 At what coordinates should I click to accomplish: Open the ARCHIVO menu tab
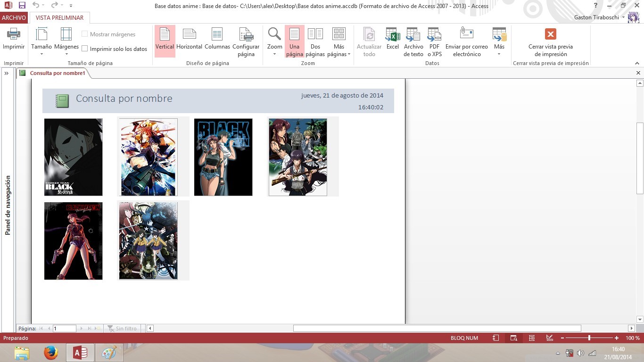coord(14,17)
